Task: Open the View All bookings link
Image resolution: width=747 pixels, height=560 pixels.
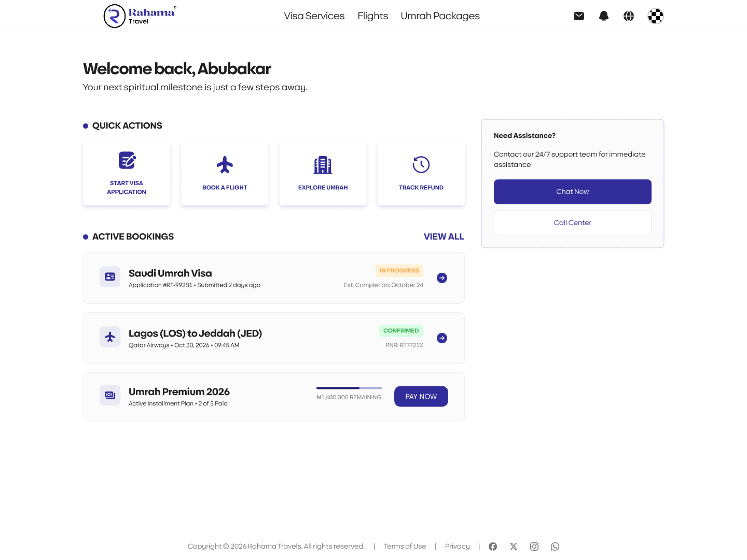Action: 444,236
